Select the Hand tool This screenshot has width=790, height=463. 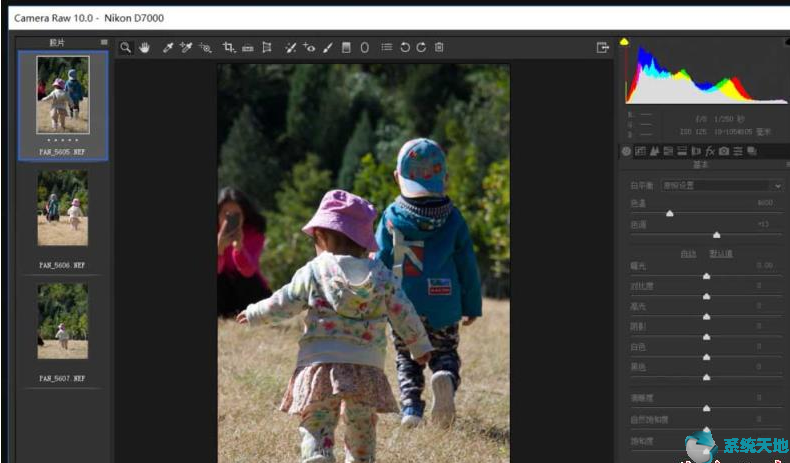[144, 47]
